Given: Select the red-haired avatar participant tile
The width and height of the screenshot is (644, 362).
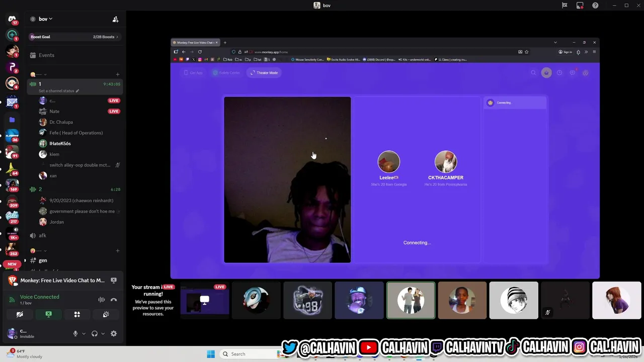Looking at the screenshot, I should (x=617, y=301).
